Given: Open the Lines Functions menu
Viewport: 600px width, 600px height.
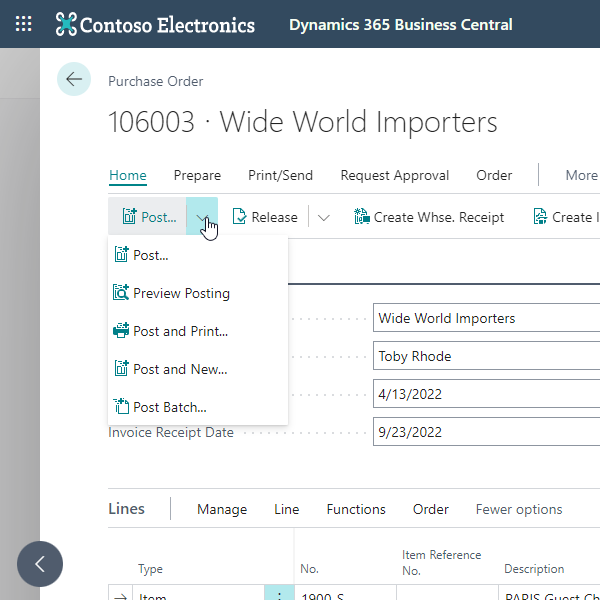Looking at the screenshot, I should click(x=356, y=509).
